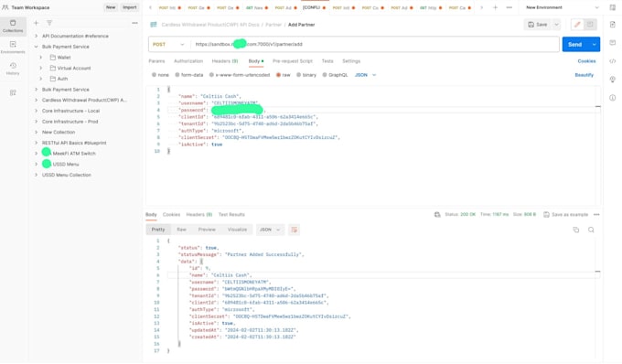Open the Save button dropdown arrow

tap(556, 25)
